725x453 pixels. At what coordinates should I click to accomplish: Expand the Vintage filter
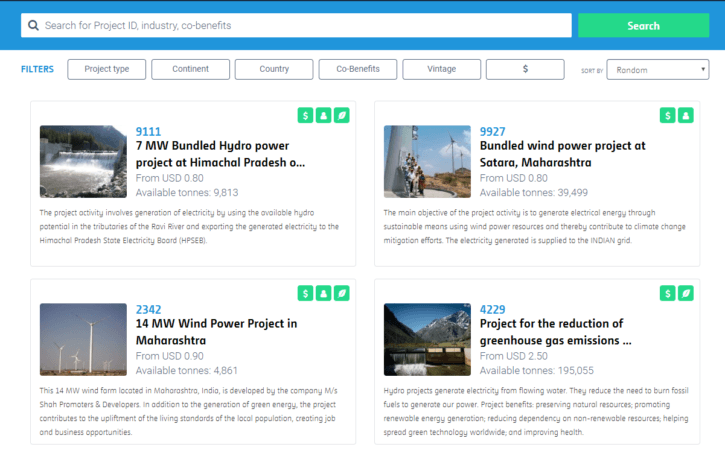coord(441,69)
